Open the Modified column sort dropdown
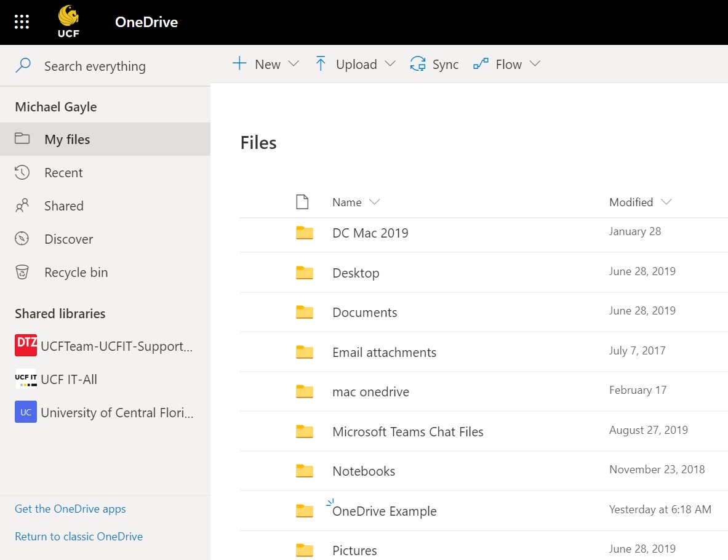 click(x=666, y=202)
